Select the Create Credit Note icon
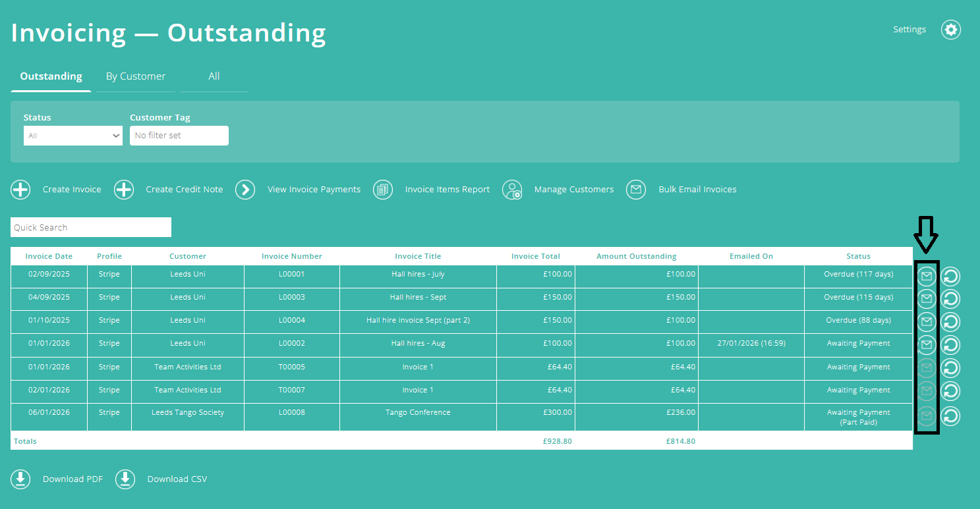Screen dimensions: 980x509 (x=124, y=190)
